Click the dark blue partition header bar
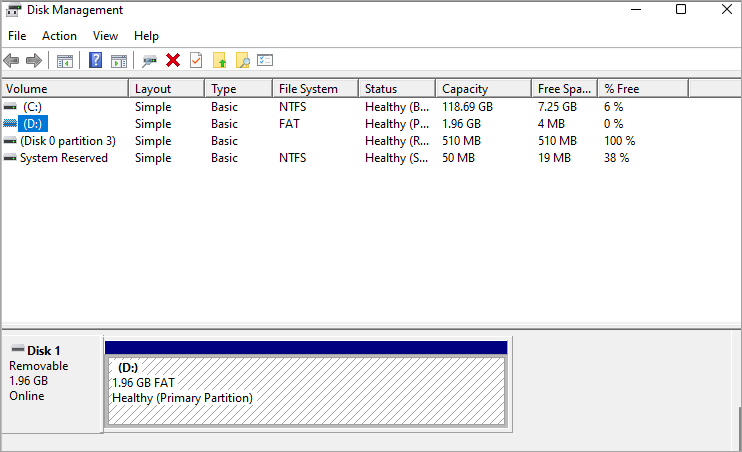Image resolution: width=742 pixels, height=452 pixels. [306, 348]
